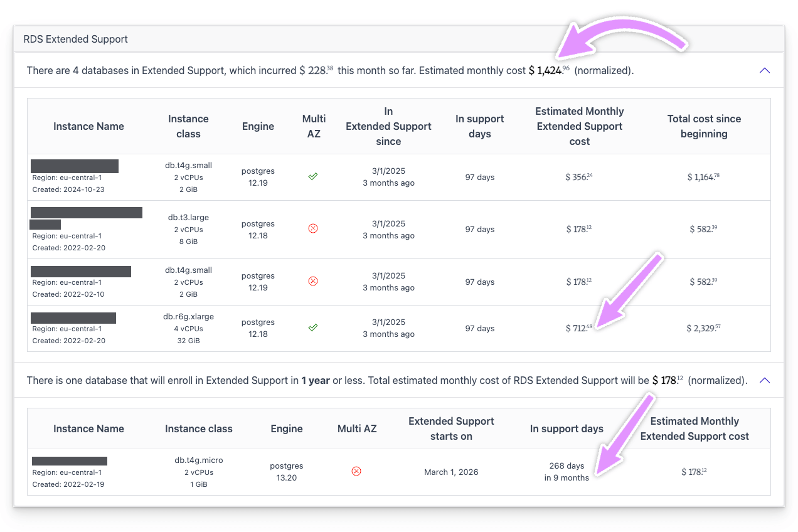The image size is (798, 532).
Task: Click the db.t4g.micro instance class cell
Action: tap(199, 472)
